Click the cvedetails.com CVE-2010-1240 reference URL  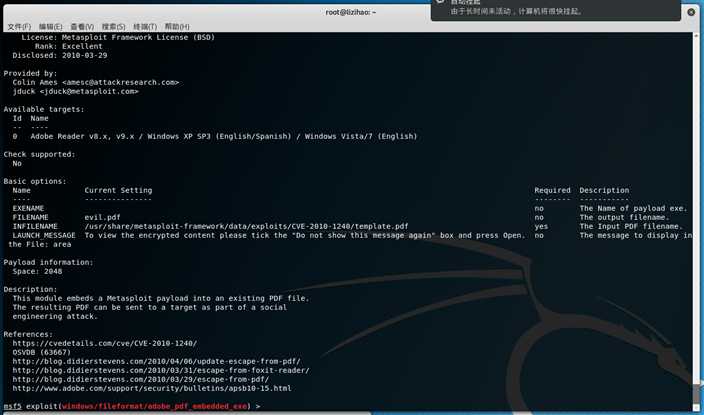click(x=105, y=343)
